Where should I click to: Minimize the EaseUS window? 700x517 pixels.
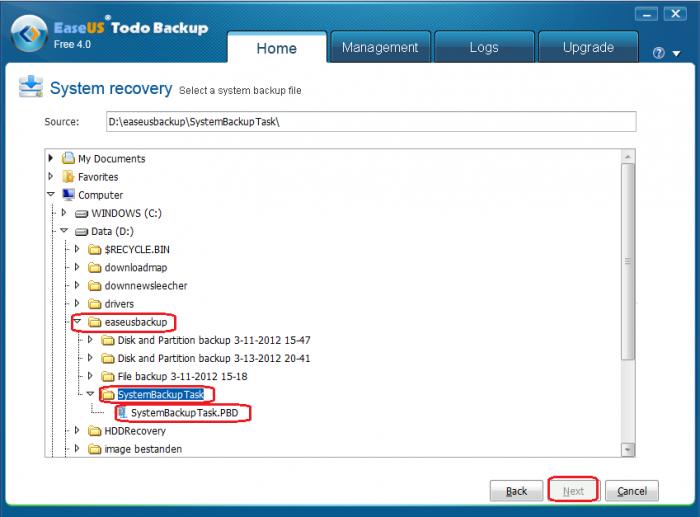pos(646,15)
